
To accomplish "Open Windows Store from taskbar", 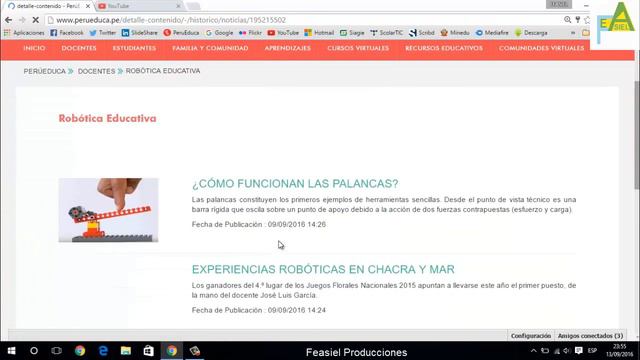I will [x=149, y=351].
